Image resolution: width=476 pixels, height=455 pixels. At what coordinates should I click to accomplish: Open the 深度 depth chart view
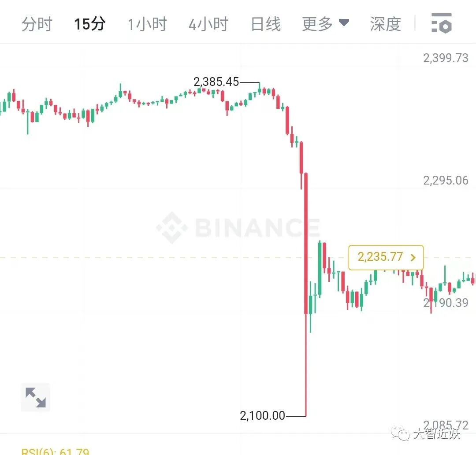point(386,24)
